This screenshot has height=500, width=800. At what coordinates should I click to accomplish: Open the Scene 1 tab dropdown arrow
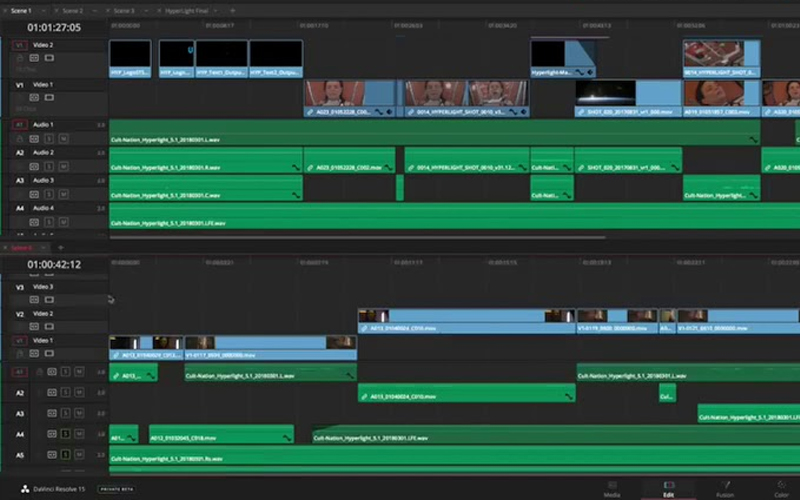(x=43, y=10)
